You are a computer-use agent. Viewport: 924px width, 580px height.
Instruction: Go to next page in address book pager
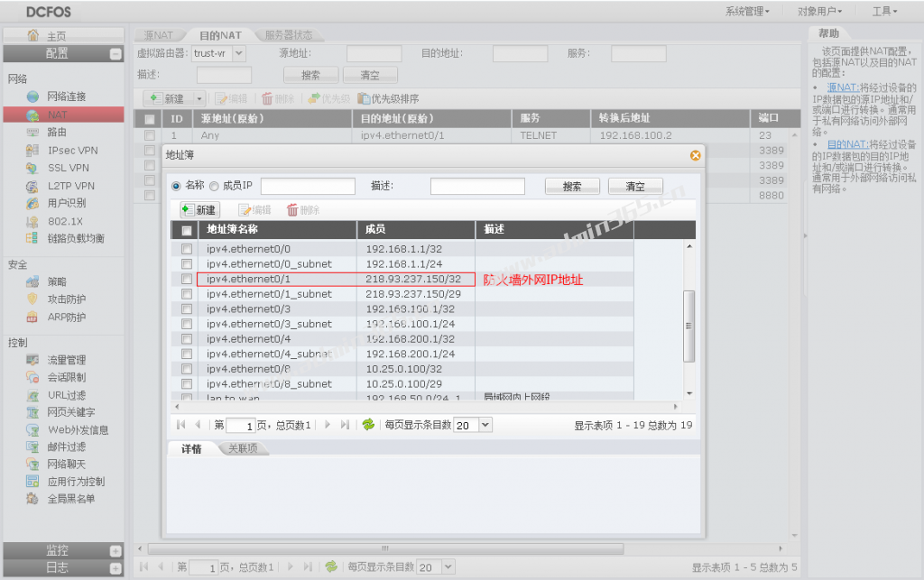click(x=328, y=425)
